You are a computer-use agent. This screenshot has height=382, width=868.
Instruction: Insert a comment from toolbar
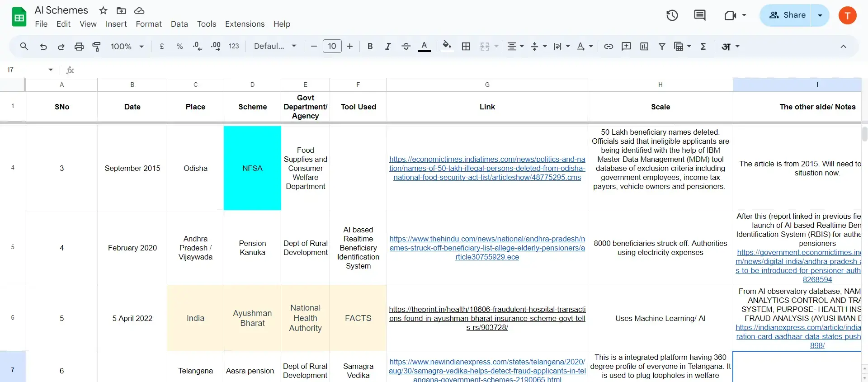coord(626,46)
